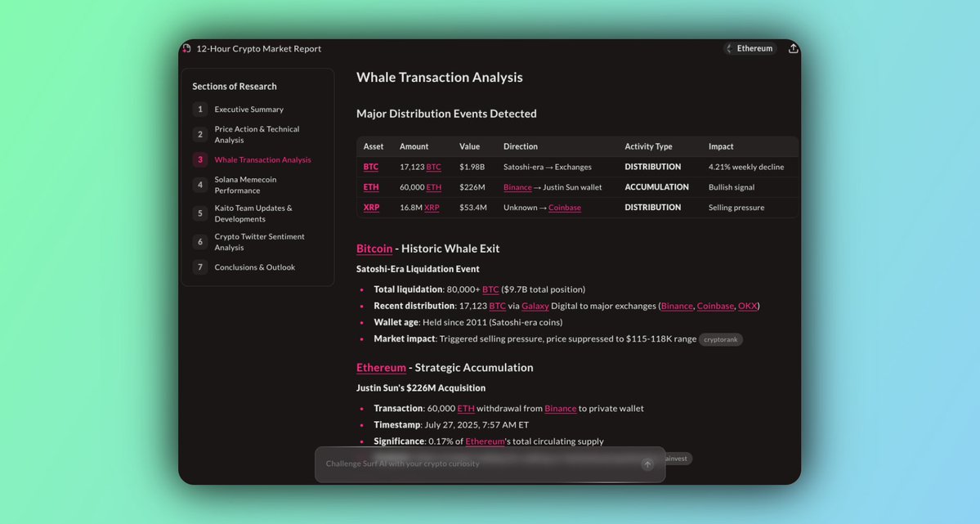
Task: Open Price Action & Technical Analysis section
Action: coord(257,134)
